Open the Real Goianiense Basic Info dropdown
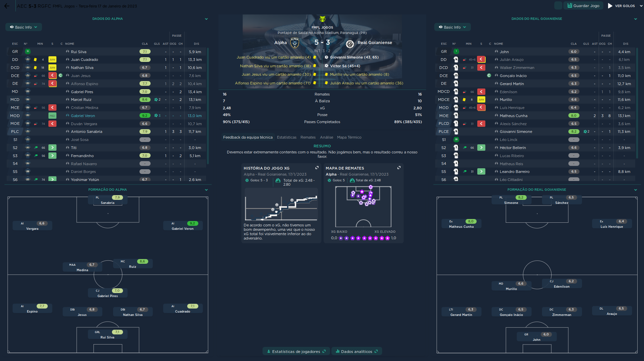Image resolution: width=644 pixels, height=361 pixels. click(452, 27)
